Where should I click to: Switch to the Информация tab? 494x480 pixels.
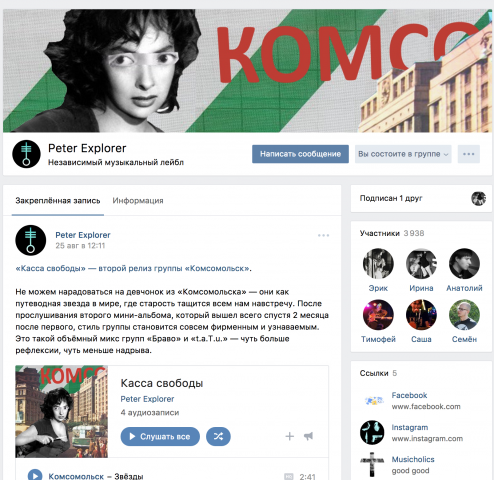138,201
